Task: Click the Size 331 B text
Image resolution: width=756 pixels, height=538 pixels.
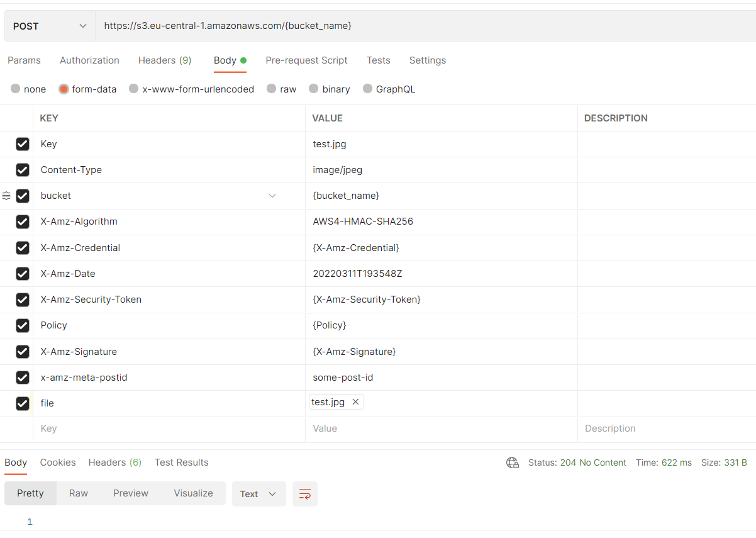Action: (724, 462)
